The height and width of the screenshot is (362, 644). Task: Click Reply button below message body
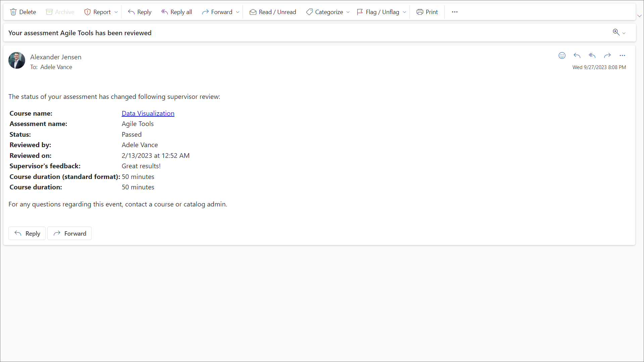tap(27, 233)
